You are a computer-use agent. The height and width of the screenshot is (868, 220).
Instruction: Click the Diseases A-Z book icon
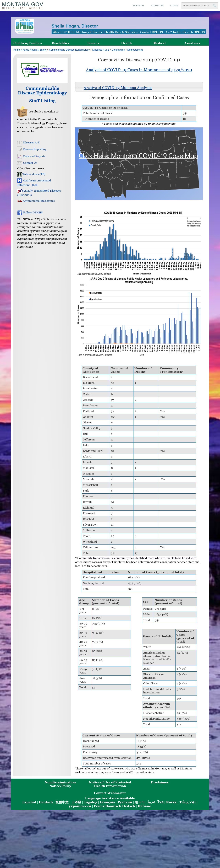[x=20, y=143]
